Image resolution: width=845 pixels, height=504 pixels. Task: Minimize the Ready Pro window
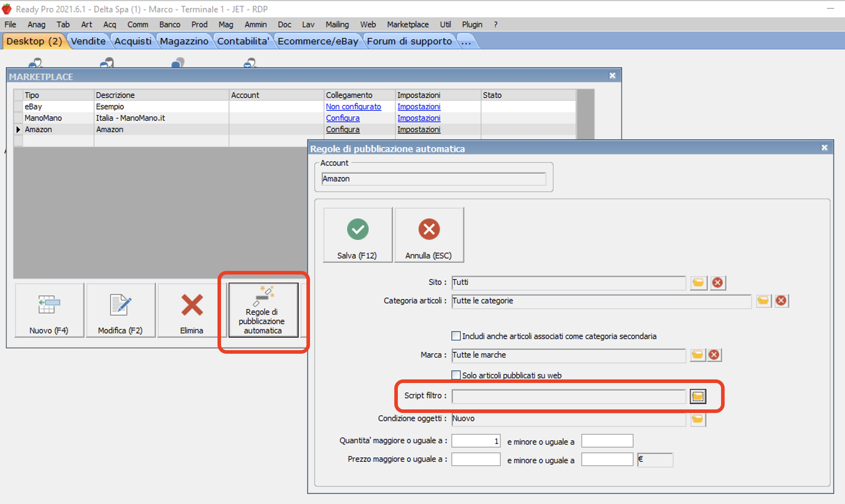point(831,9)
